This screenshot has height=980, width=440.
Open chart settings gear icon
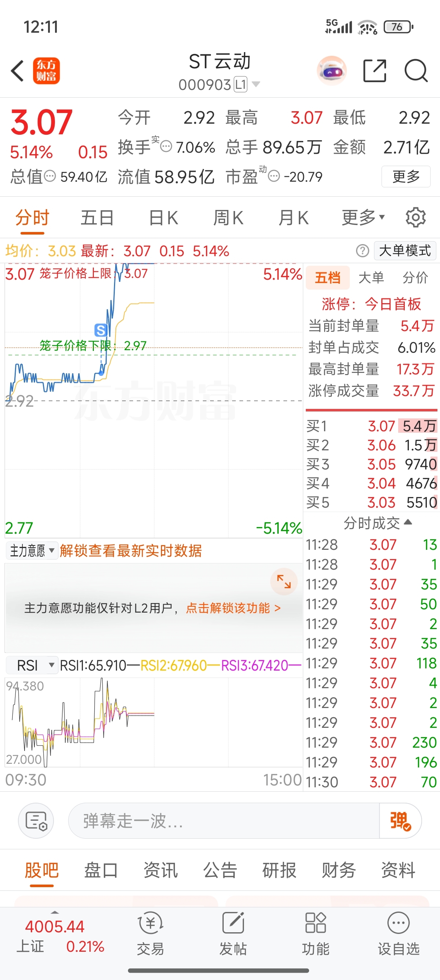click(416, 218)
